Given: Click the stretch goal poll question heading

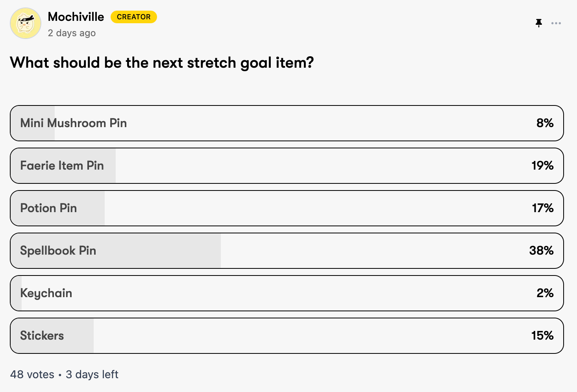Looking at the screenshot, I should point(162,63).
